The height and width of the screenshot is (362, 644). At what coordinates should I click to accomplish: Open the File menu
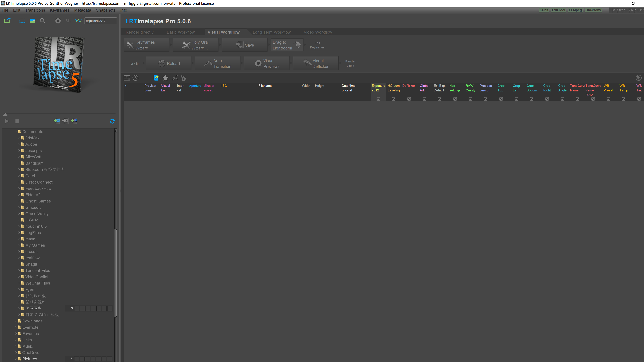[5, 10]
